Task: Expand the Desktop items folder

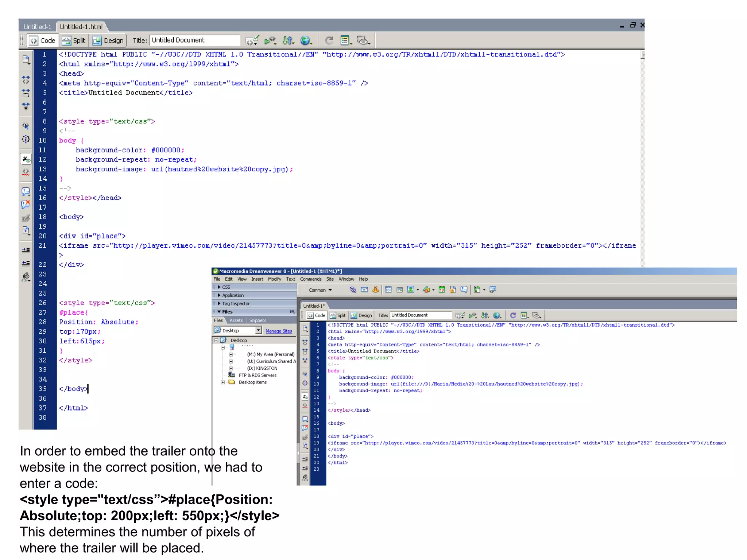Action: click(222, 382)
